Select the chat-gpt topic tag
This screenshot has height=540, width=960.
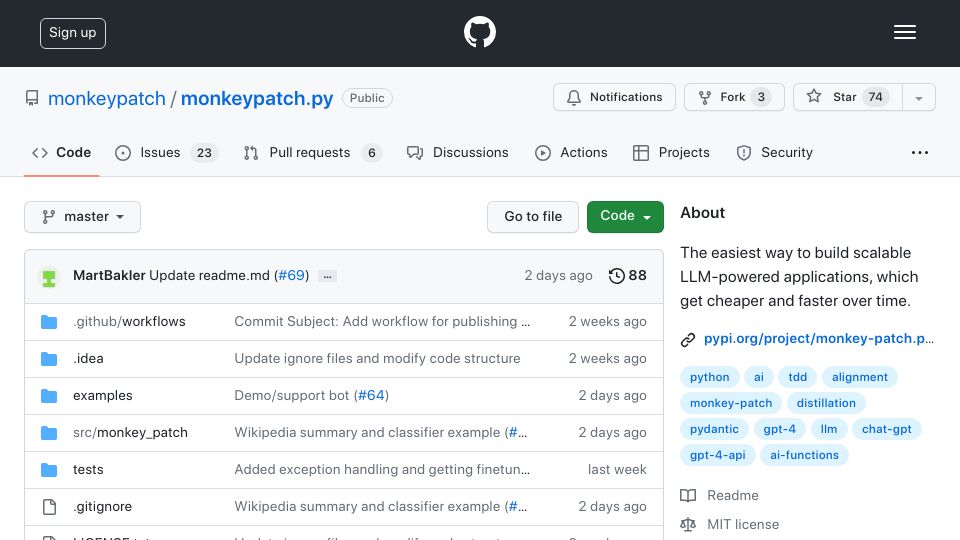click(x=887, y=429)
